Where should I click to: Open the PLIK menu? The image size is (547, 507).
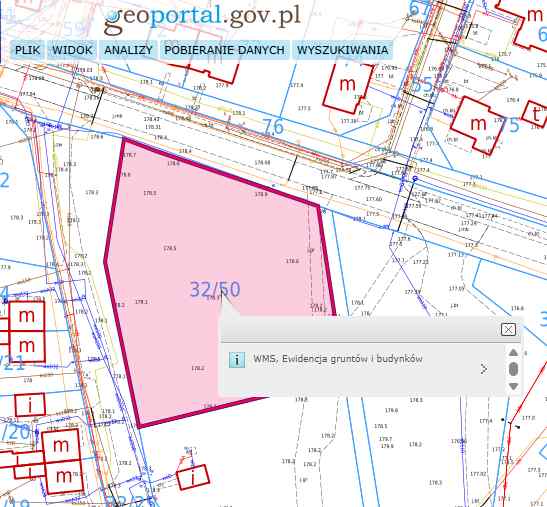(x=28, y=50)
